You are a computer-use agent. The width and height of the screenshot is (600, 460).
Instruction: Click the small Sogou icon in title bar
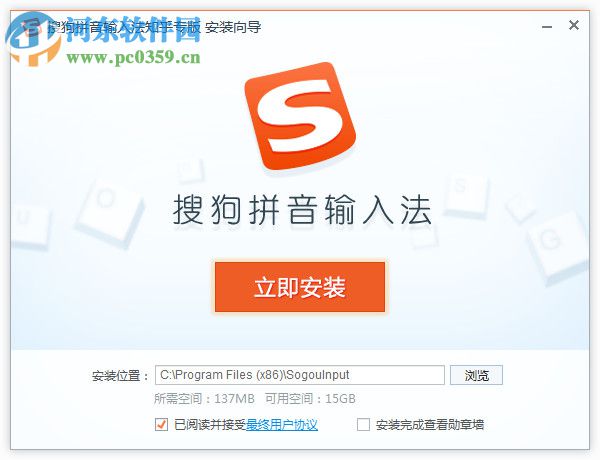[x=32, y=28]
